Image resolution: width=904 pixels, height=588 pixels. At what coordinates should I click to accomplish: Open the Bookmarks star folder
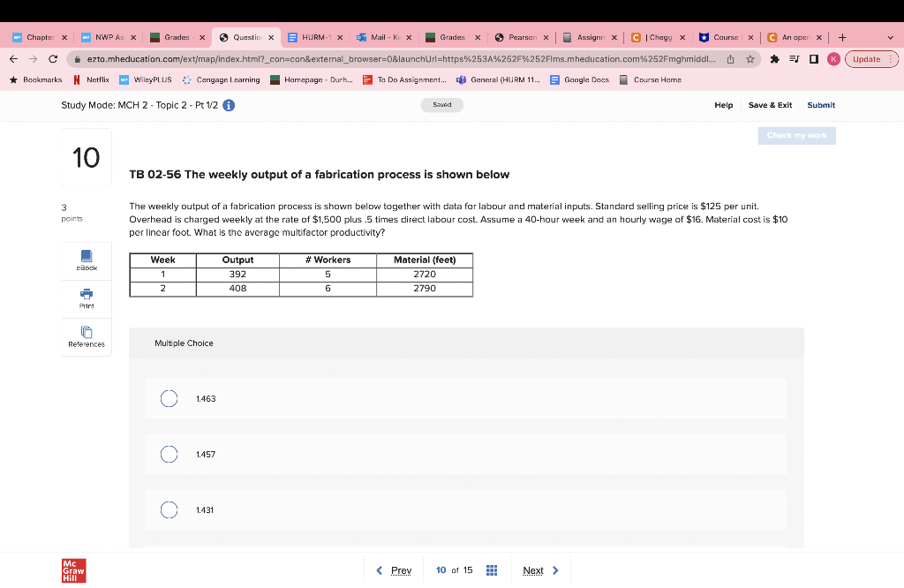pos(35,79)
